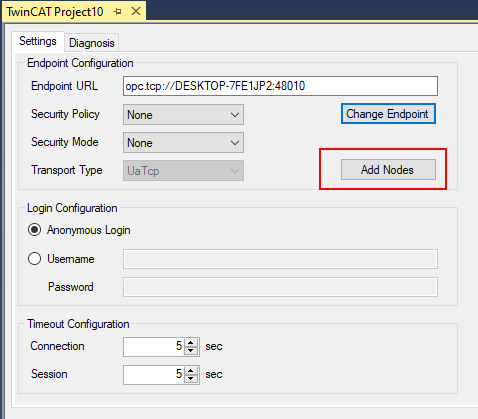Close the TwinCAT Project10 document tab
The image size is (478, 419).
click(136, 12)
